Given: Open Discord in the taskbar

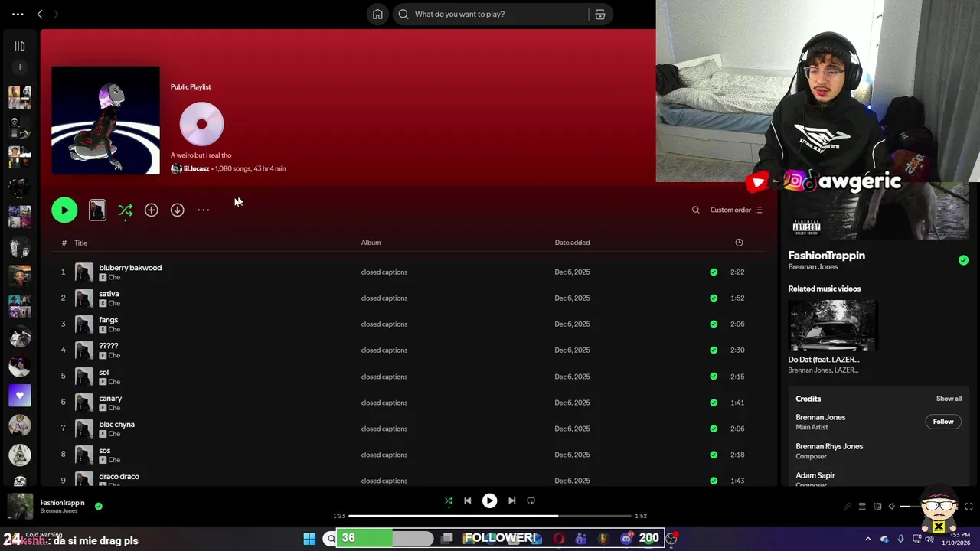Looking at the screenshot, I should coord(626,539).
